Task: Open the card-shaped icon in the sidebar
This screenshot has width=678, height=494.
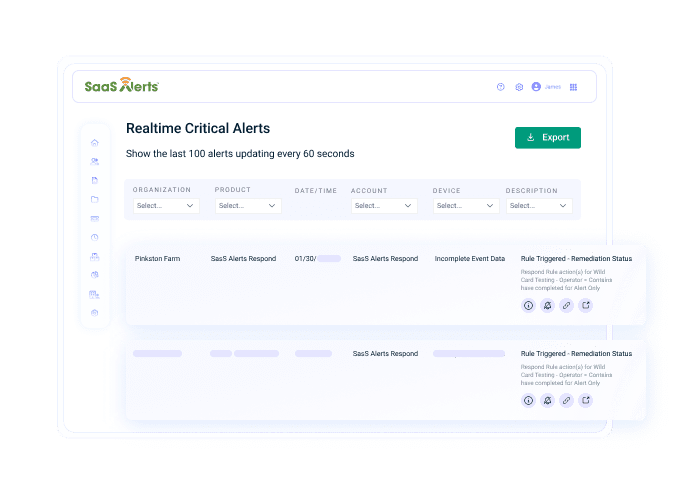Action: pos(95,218)
